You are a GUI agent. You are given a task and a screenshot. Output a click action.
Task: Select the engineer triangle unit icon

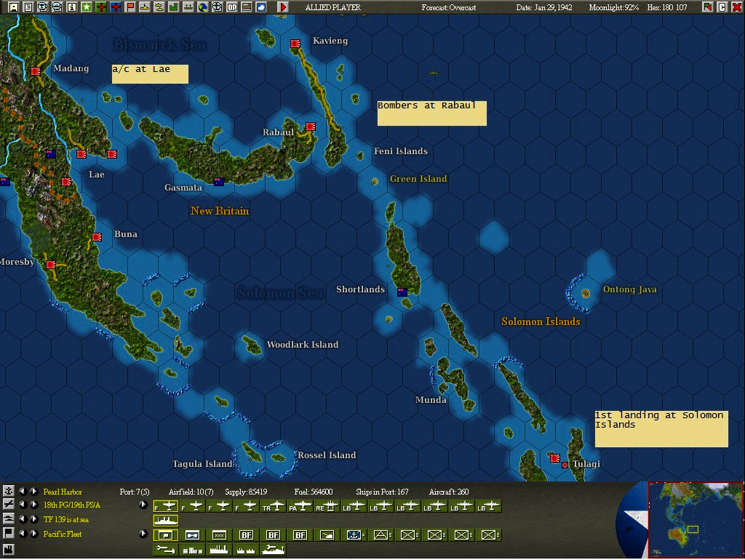[381, 535]
